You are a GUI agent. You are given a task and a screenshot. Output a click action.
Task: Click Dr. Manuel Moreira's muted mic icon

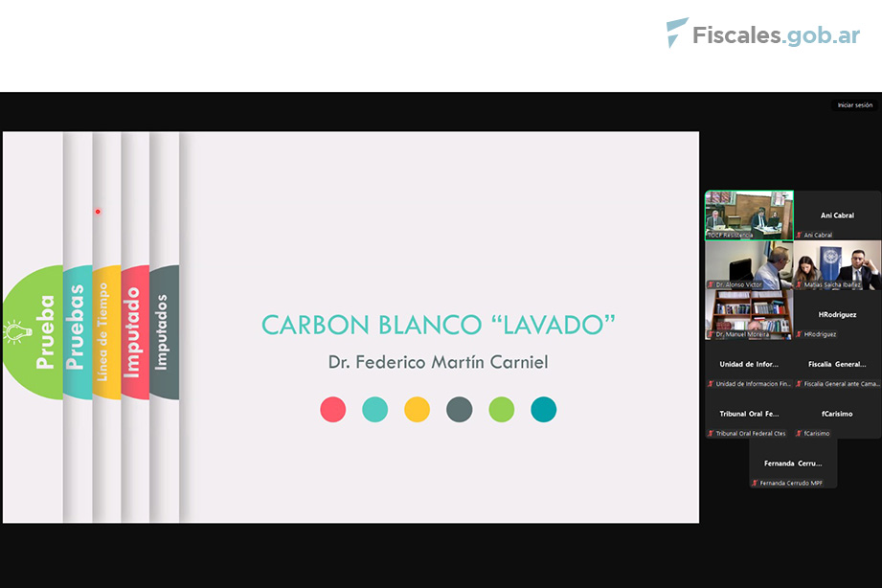click(711, 334)
